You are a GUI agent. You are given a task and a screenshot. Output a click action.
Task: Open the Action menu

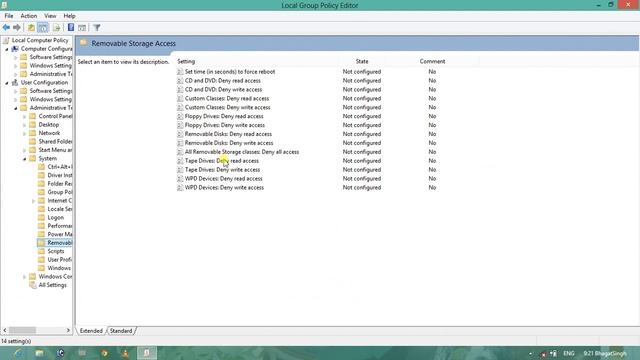coord(29,16)
